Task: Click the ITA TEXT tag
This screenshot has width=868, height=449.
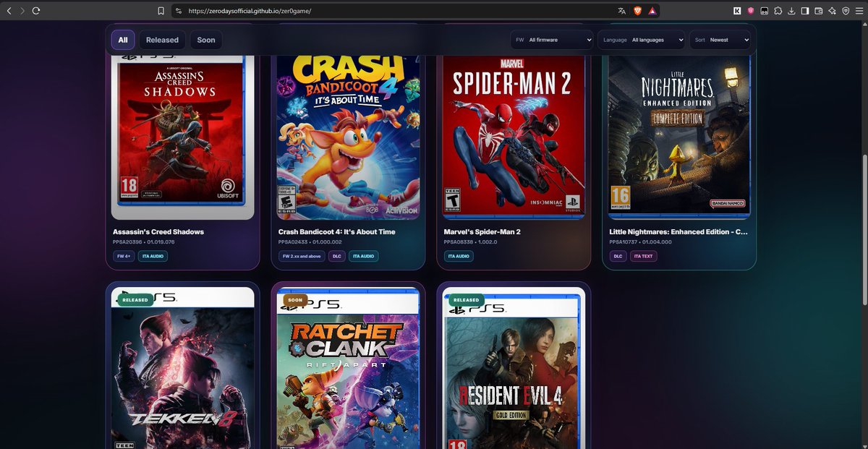Action: 644,256
